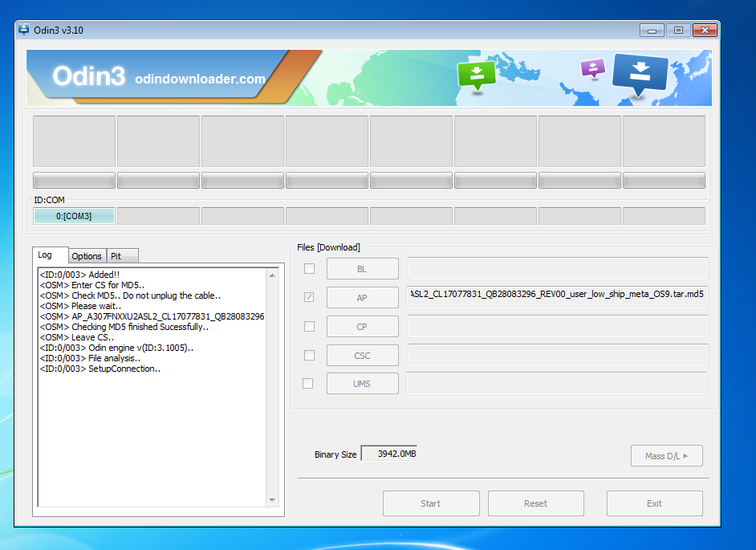This screenshot has width=756, height=550.
Task: Tick the UMS file checkbox
Action: (307, 384)
